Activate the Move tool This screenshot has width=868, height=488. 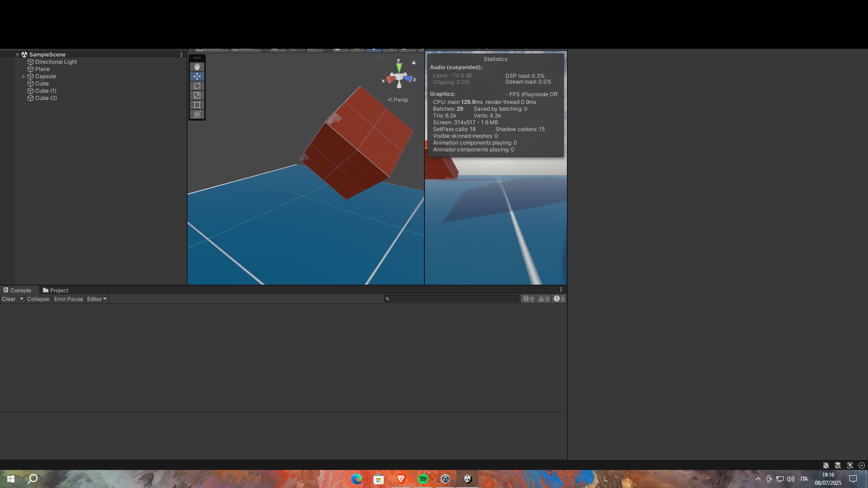pos(197,76)
